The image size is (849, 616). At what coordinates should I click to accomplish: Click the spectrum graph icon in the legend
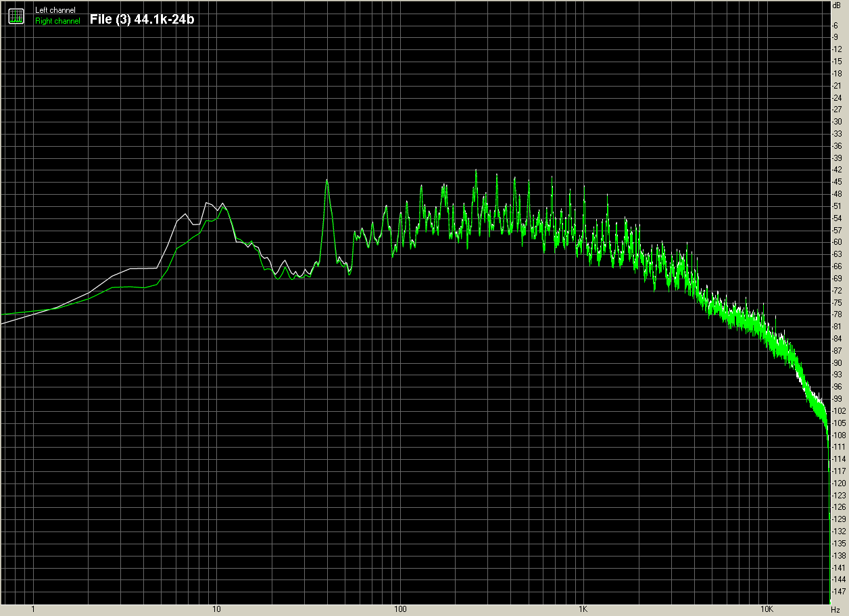coord(17,16)
